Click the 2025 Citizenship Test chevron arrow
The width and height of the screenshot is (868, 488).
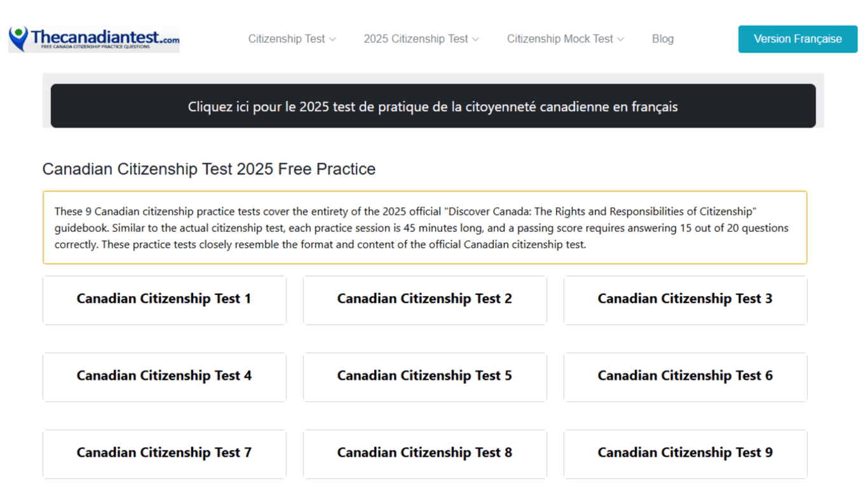click(476, 39)
